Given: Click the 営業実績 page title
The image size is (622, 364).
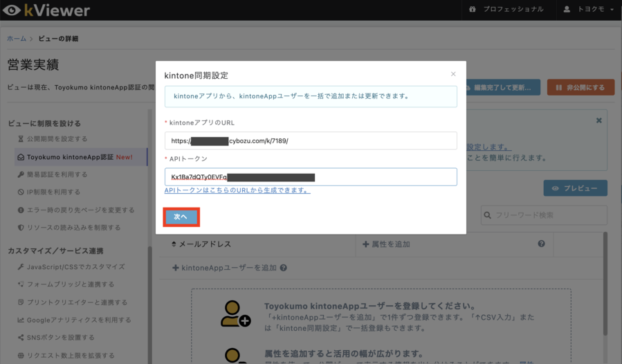Looking at the screenshot, I should coord(33,64).
